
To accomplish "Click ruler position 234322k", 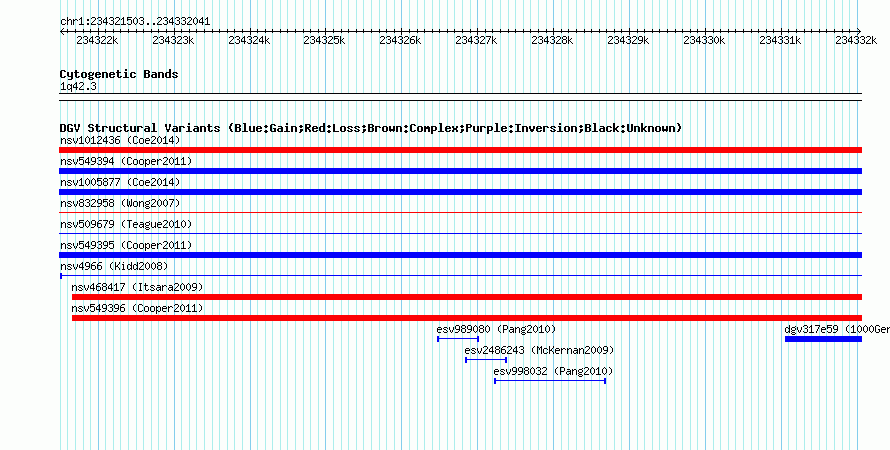I will tap(97, 40).
